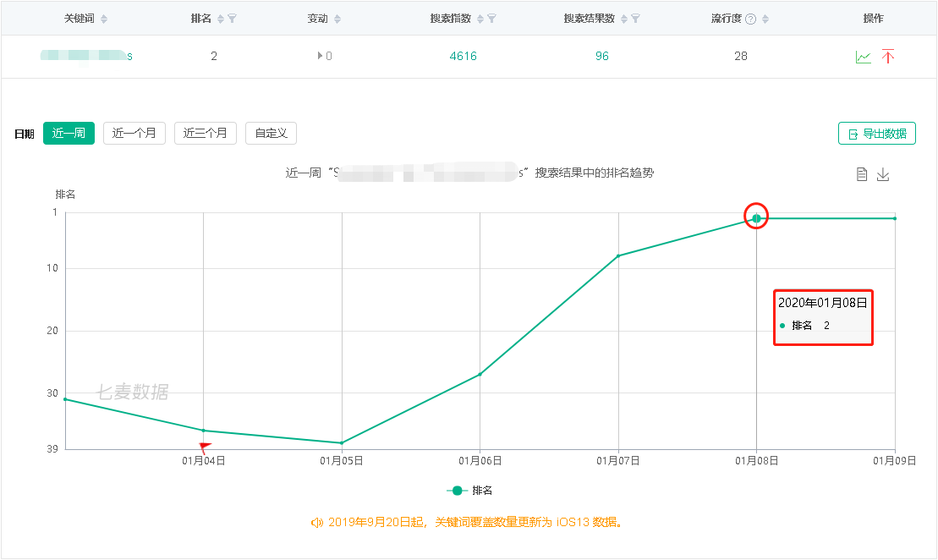The width and height of the screenshot is (938, 560).
Task: Toggle the 排名 series in chart legend
Action: coord(469,491)
